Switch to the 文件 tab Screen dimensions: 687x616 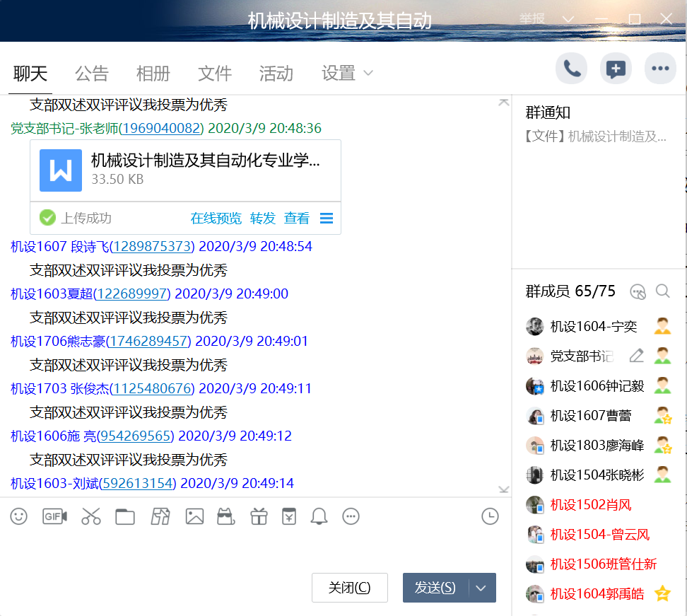pos(215,73)
